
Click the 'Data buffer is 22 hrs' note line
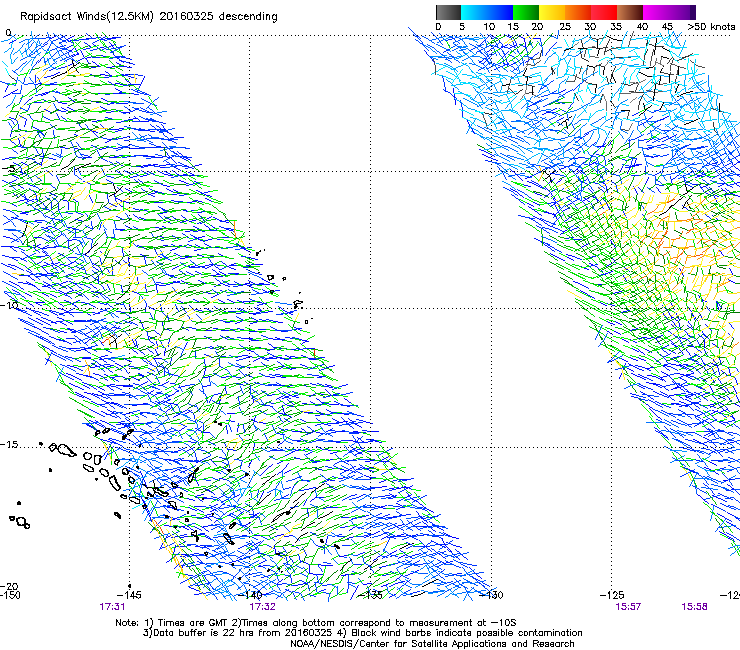[x=362, y=633]
